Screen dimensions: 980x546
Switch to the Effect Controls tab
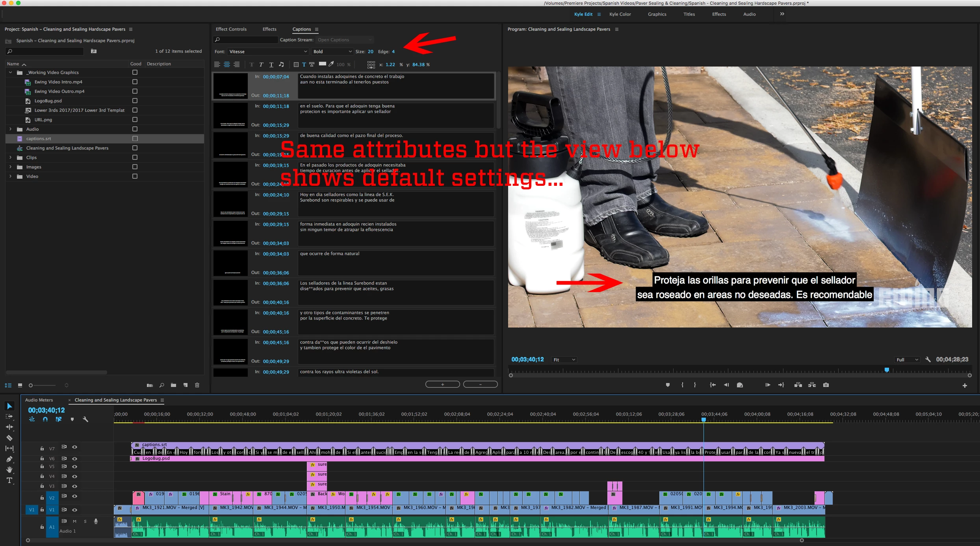point(231,29)
